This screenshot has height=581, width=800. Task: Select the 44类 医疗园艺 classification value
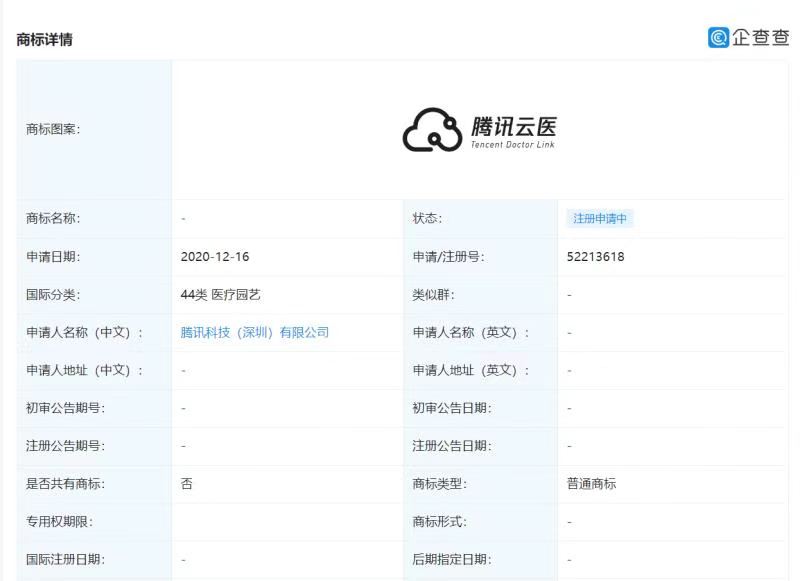pyautogui.click(x=220, y=295)
